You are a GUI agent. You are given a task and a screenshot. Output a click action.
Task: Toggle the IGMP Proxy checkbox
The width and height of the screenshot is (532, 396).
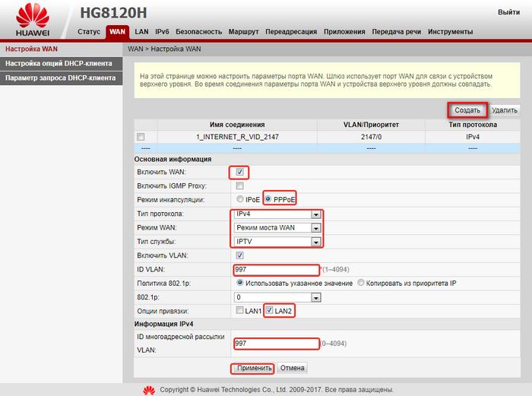pos(240,185)
